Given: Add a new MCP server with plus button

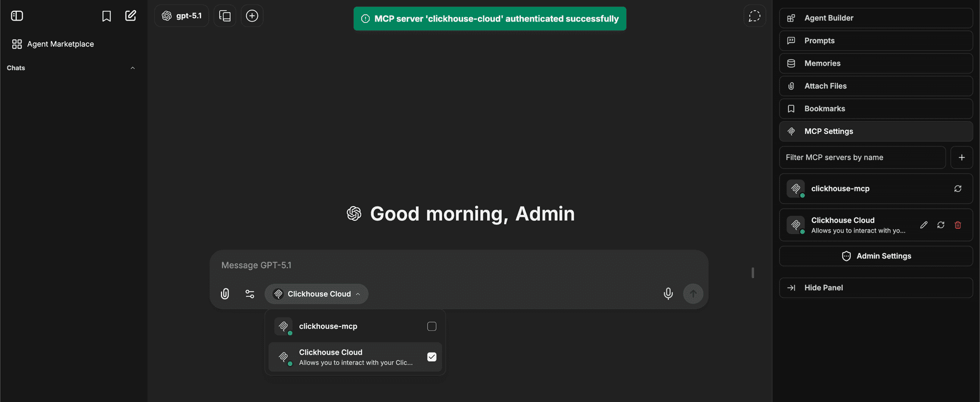Looking at the screenshot, I should pos(962,158).
